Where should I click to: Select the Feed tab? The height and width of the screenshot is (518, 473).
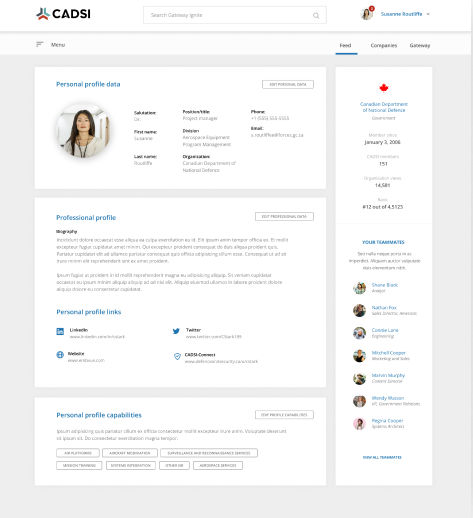(x=345, y=45)
